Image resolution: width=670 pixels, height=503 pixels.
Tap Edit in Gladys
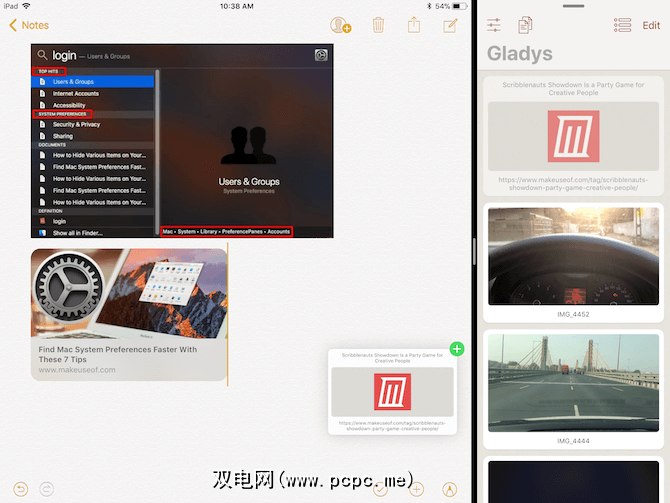coord(651,26)
